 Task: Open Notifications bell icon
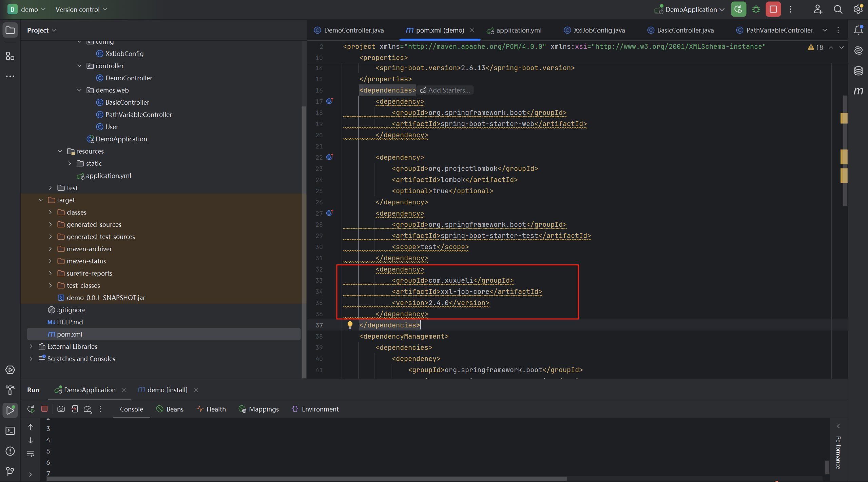pyautogui.click(x=859, y=30)
